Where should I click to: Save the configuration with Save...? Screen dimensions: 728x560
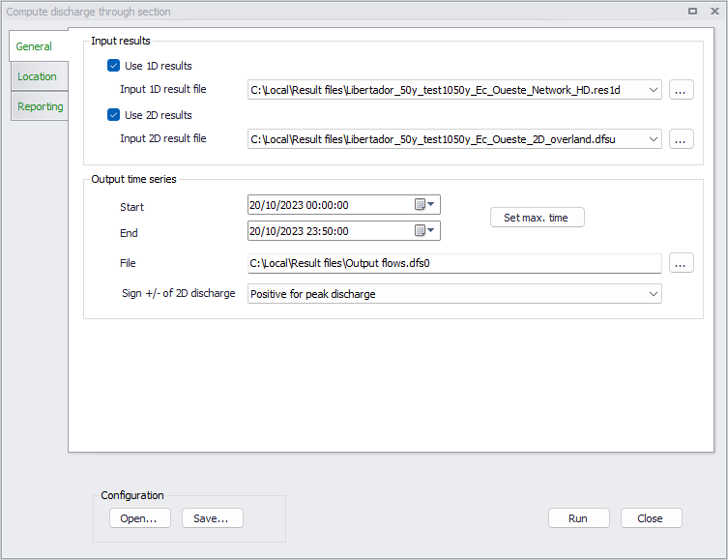coord(212,518)
